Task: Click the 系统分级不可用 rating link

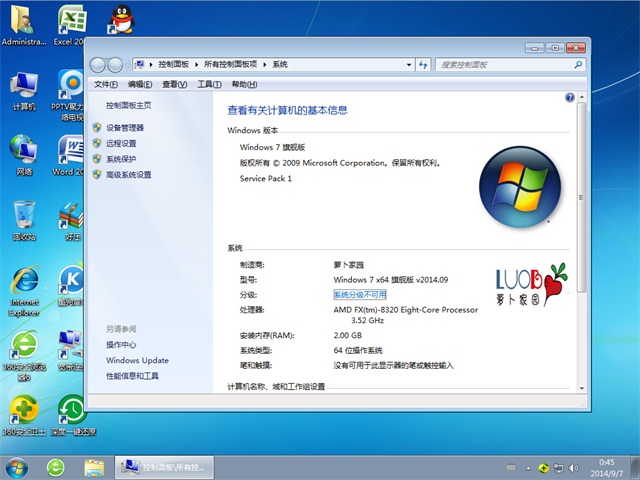Action: click(x=360, y=295)
